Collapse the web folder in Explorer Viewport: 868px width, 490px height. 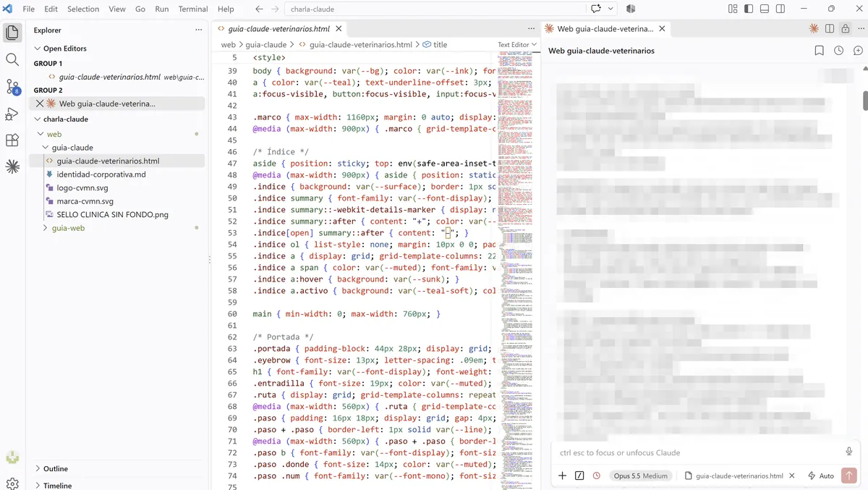(54, 134)
